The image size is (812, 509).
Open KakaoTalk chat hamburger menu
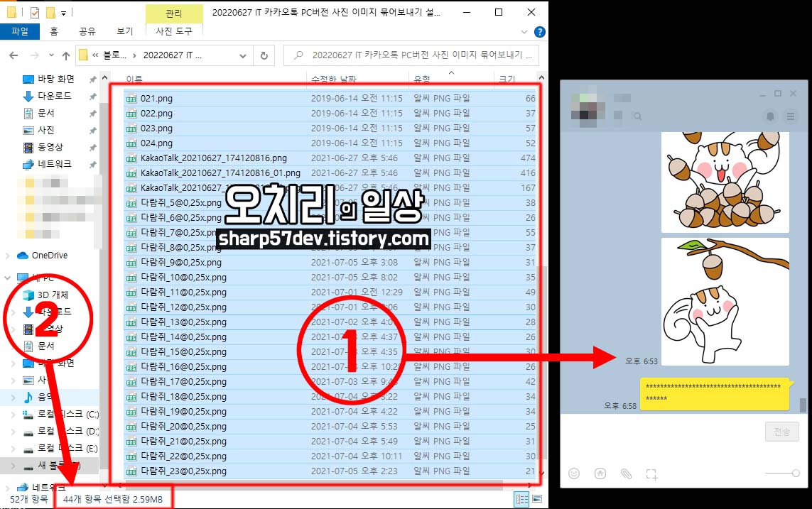(x=790, y=116)
